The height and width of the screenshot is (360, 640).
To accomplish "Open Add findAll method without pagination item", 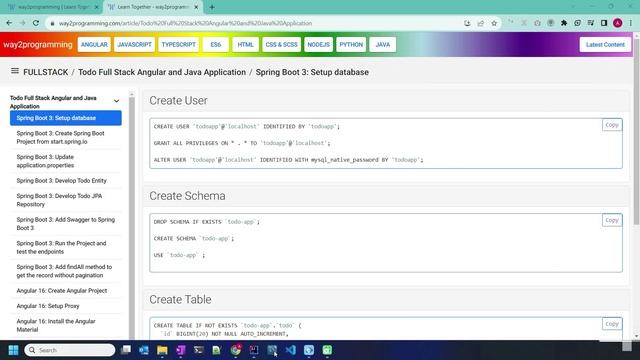I will coord(66,271).
